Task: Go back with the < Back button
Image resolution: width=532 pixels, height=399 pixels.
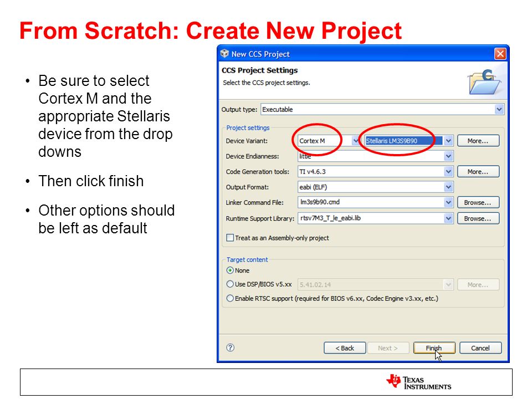Action: (345, 348)
